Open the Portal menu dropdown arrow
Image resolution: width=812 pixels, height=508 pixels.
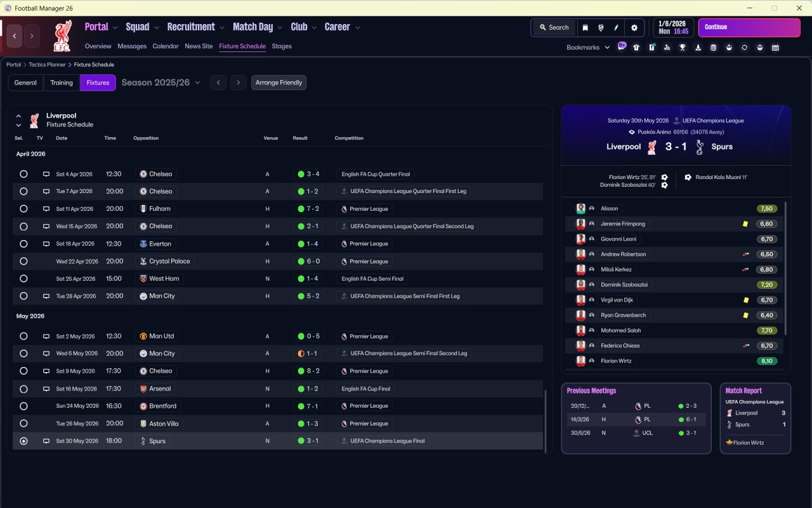pos(115,28)
